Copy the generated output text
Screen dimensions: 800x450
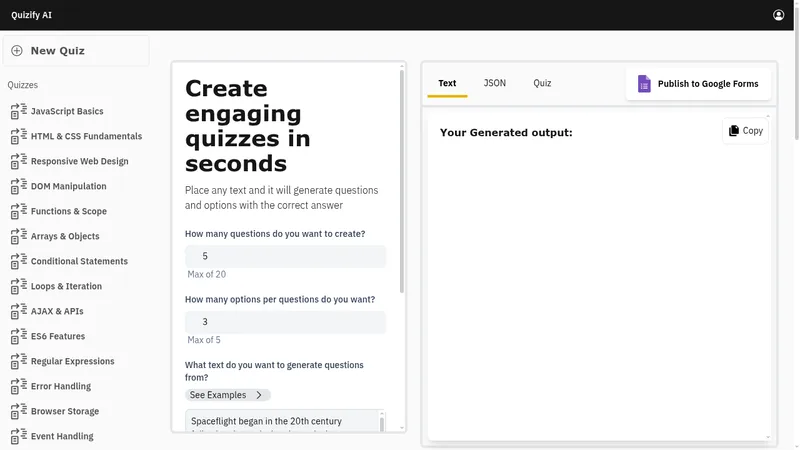pos(745,131)
